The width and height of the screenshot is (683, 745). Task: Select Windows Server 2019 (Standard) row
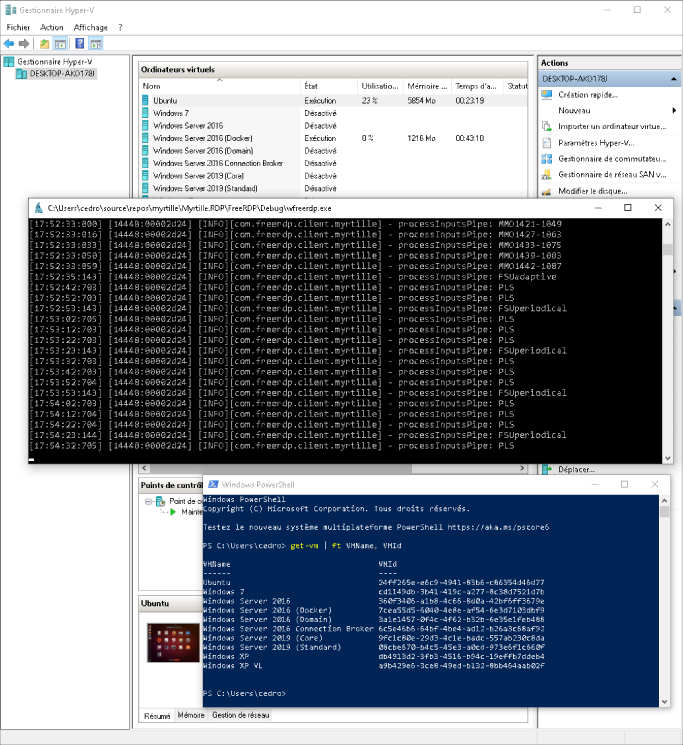(x=334, y=189)
